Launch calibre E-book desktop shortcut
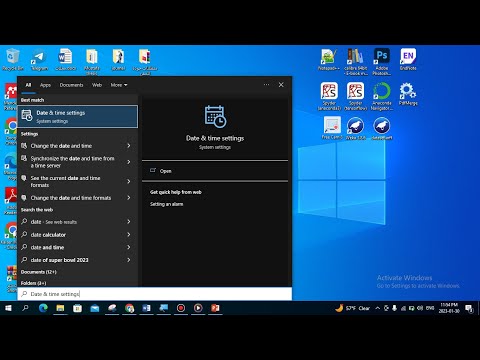Screen dimensions: 480x360 coord(355,62)
